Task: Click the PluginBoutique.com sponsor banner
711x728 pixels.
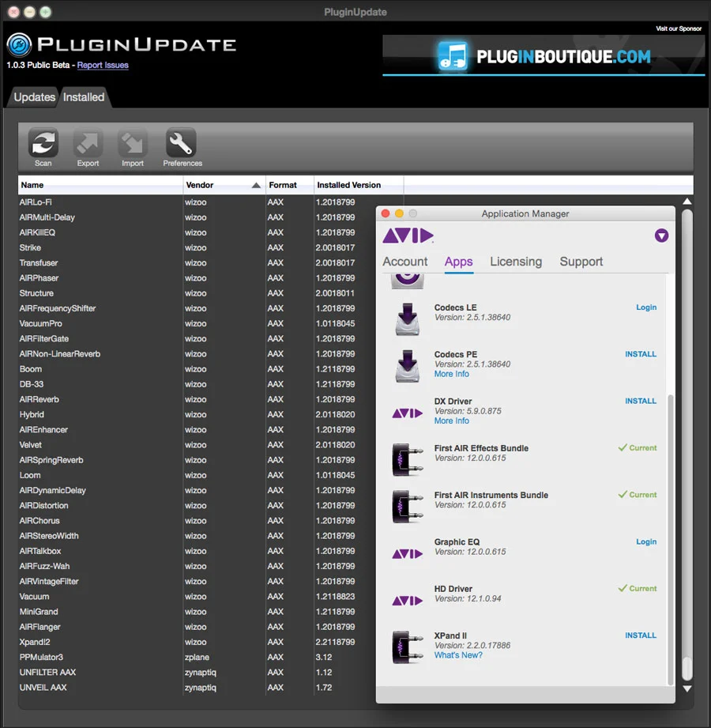Action: point(544,55)
